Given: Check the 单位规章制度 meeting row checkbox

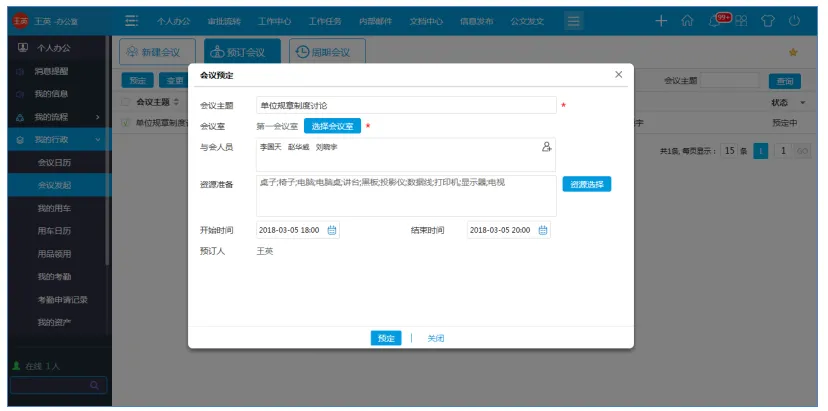Looking at the screenshot, I should [126, 123].
